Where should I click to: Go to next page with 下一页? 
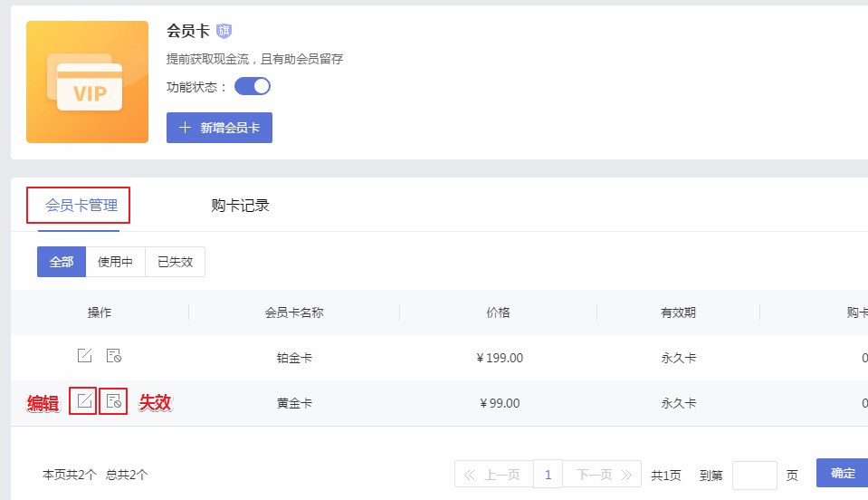602,475
